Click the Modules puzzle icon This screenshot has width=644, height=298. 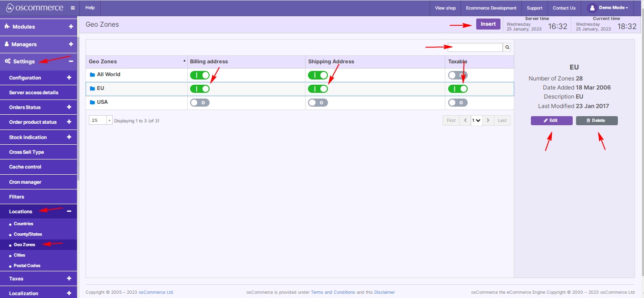(7, 27)
